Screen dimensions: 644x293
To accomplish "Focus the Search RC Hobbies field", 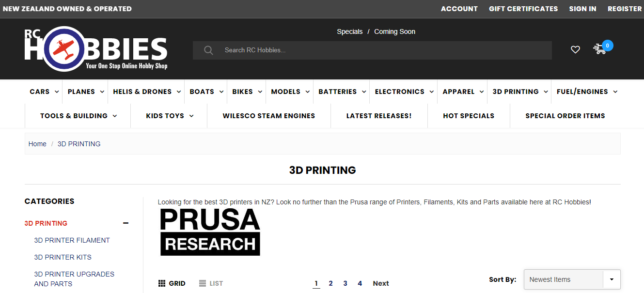I will coord(372,50).
